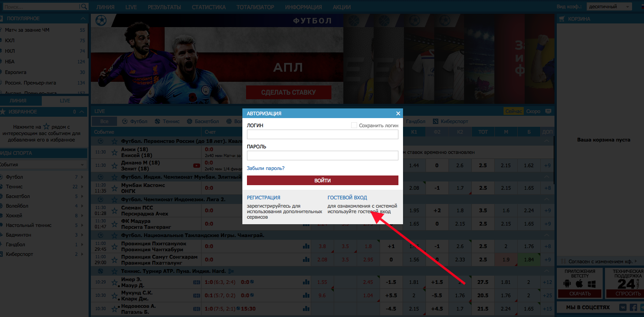The image size is (644, 317).
Task: Click the СПРОСИТЬ support button
Action: point(625,294)
